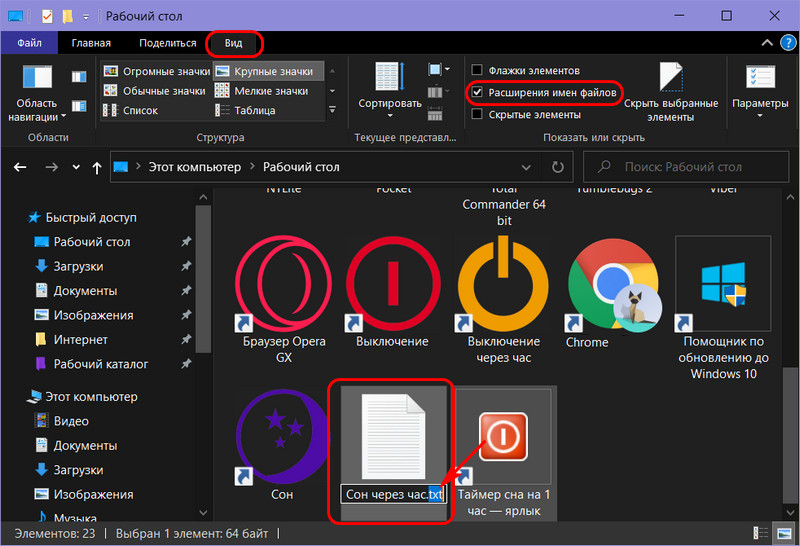Switch to large thumbnails view in status bar
800x546 pixels.
[x=785, y=533]
